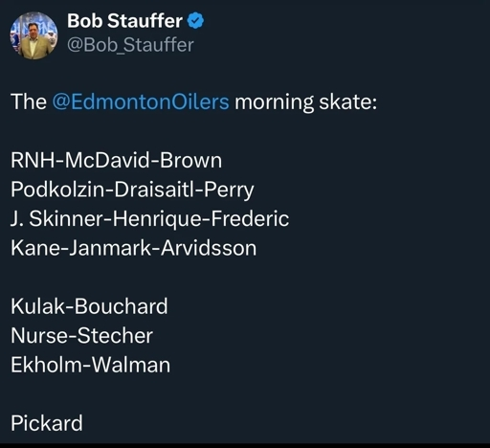
Task: Click the name Arvidsson
Action: tap(209, 248)
